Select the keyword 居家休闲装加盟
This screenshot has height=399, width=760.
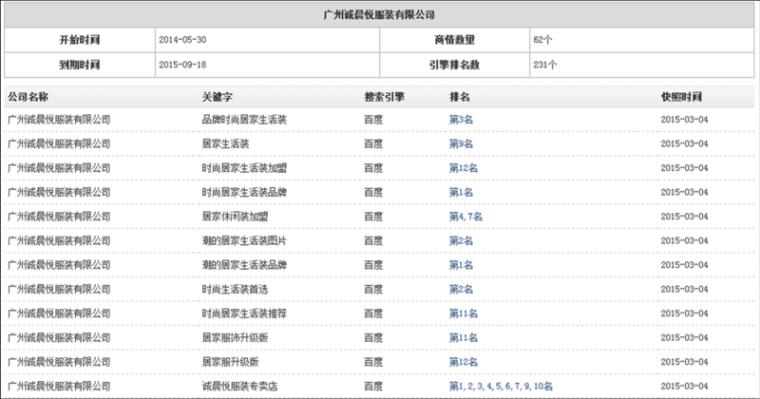click(235, 216)
